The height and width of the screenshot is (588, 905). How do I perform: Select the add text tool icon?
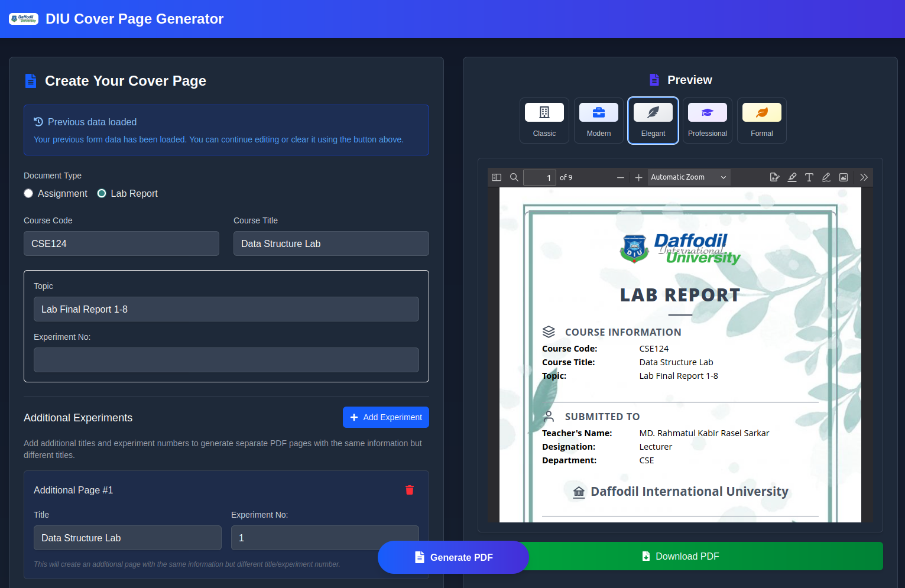809,177
